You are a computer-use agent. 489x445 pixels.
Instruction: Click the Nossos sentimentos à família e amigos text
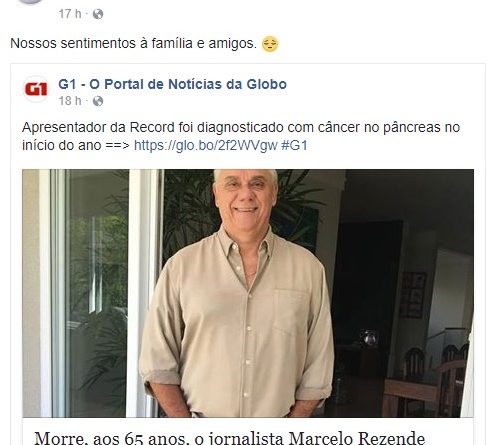(x=134, y=43)
